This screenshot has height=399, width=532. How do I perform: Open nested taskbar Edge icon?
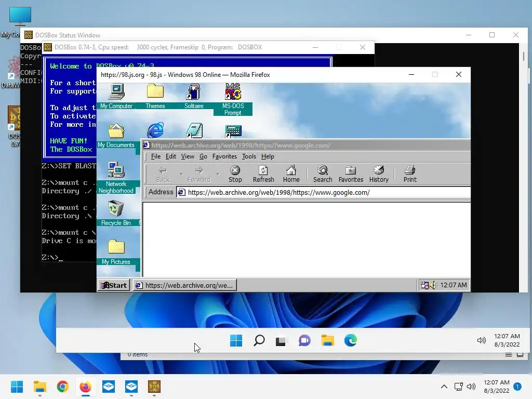(x=351, y=340)
